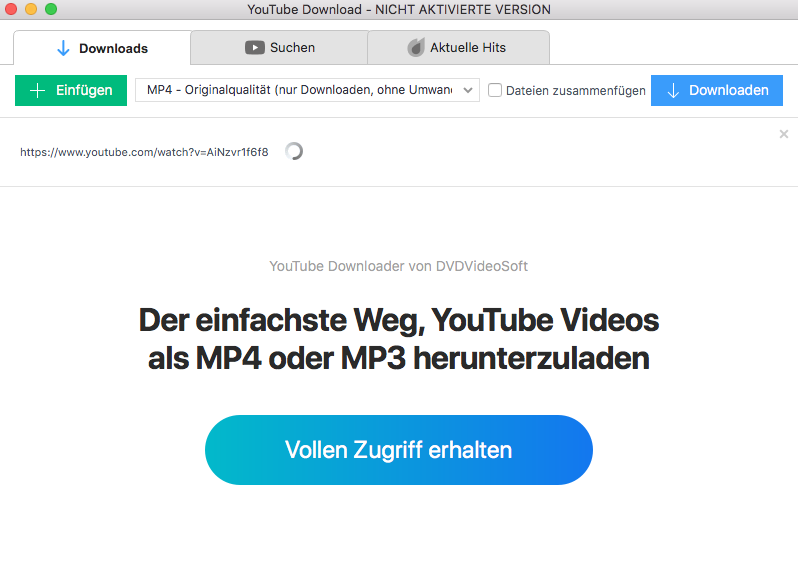
Task: Click the green fullscreen window button
Action: pyautogui.click(x=51, y=9)
